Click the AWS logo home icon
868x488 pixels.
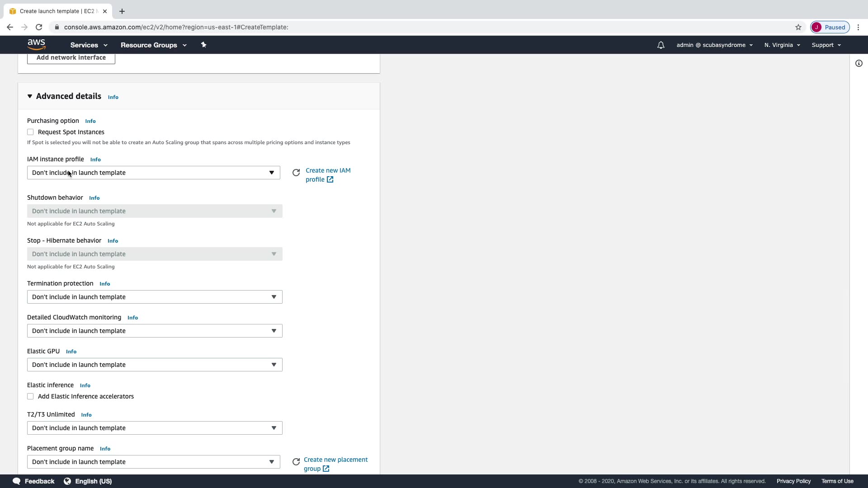click(x=36, y=44)
